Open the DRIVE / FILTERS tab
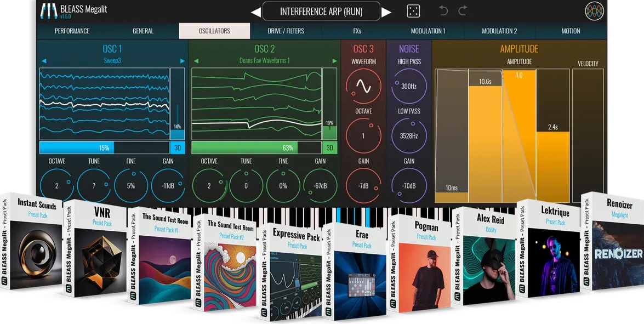The image size is (644, 324). pos(286,31)
